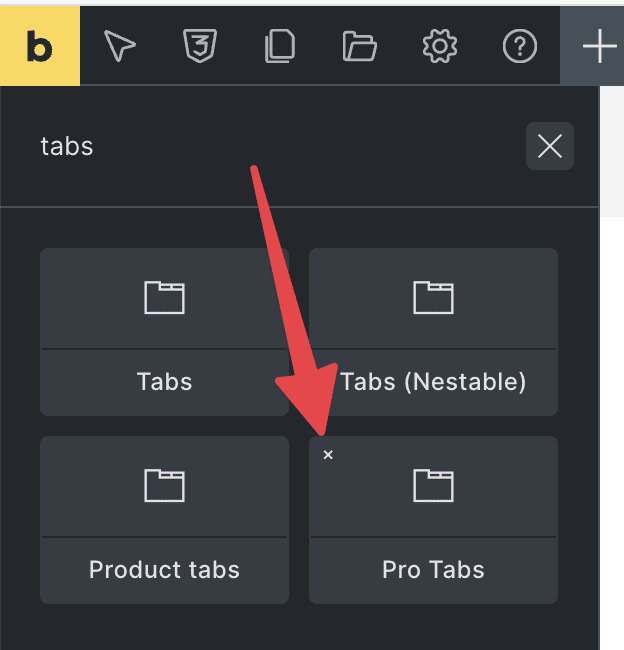Clear the element search with the X button
This screenshot has width=624, height=650.
pos(549,147)
